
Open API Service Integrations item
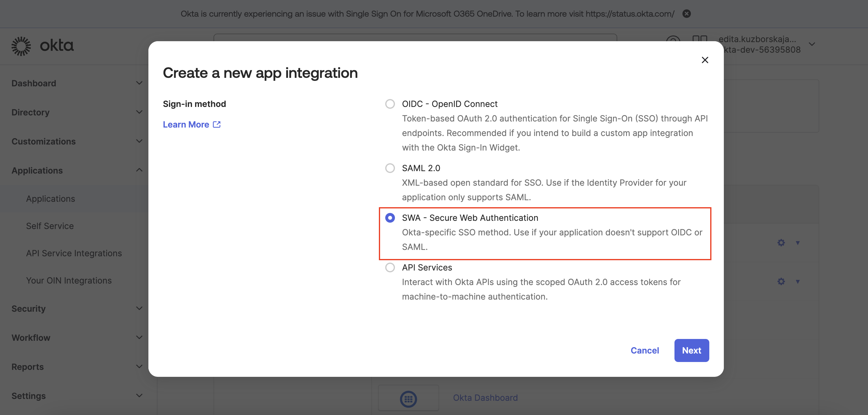point(74,253)
